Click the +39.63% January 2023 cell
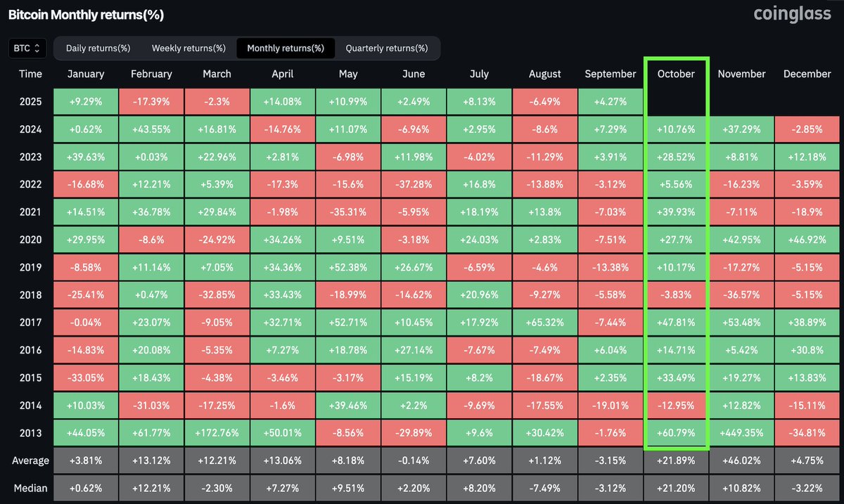 click(x=86, y=157)
